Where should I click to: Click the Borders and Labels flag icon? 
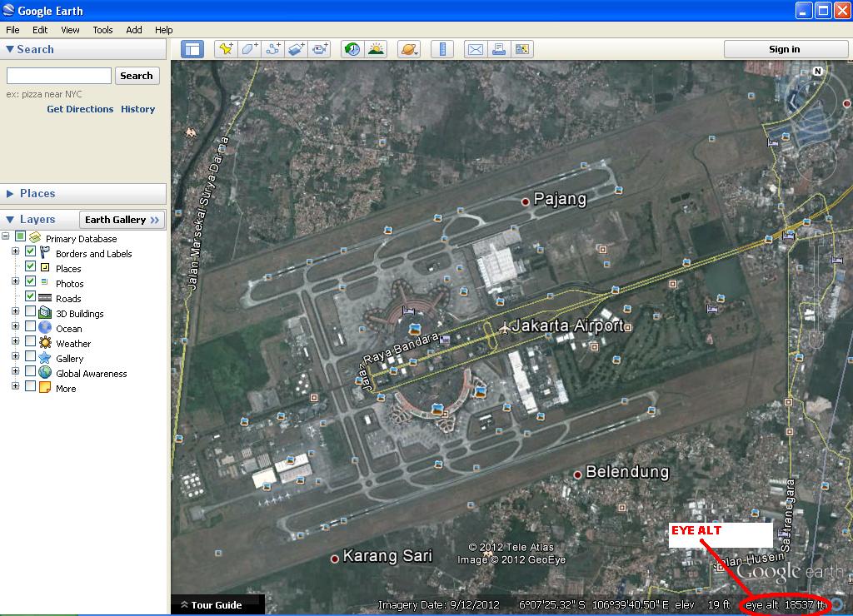[x=45, y=252]
